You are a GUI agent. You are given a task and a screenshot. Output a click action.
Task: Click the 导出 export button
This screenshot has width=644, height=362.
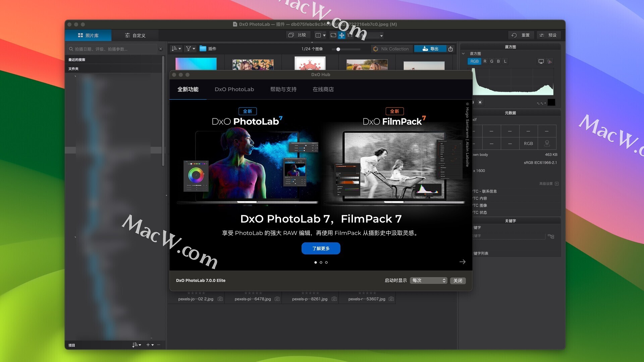pyautogui.click(x=430, y=49)
